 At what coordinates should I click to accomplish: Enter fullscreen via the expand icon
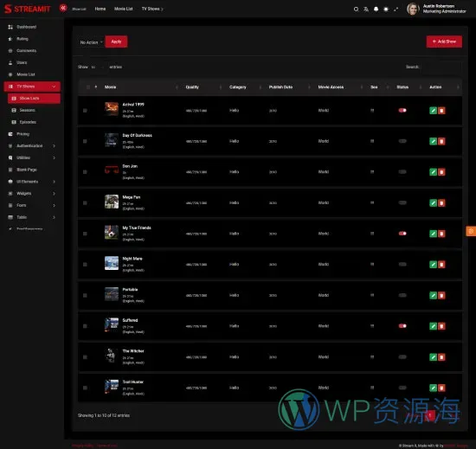click(396, 10)
